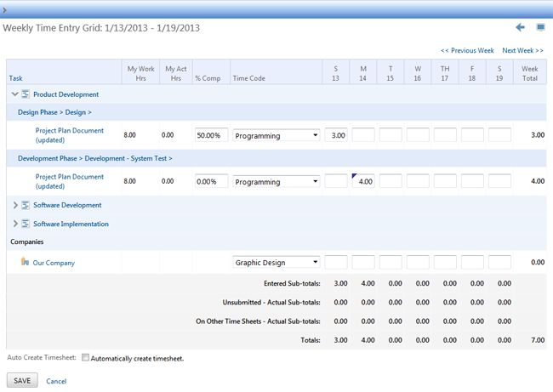Go to Previous Week
The image size is (553, 392).
(x=467, y=50)
